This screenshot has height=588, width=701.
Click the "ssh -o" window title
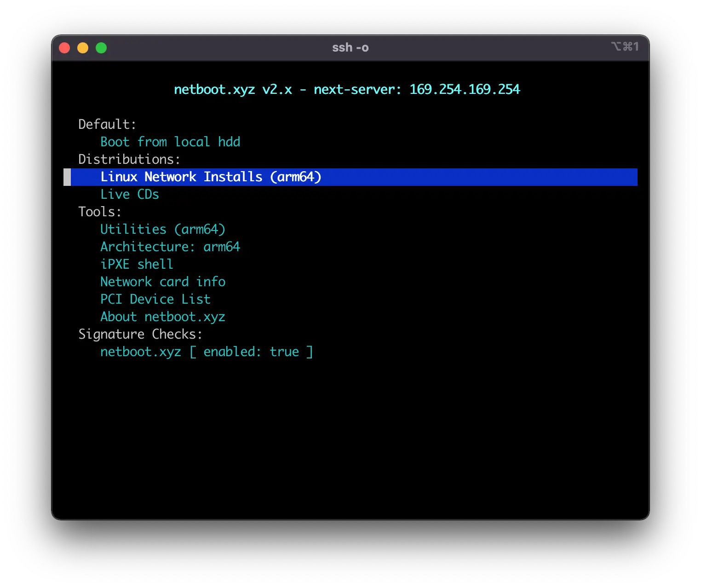350,48
